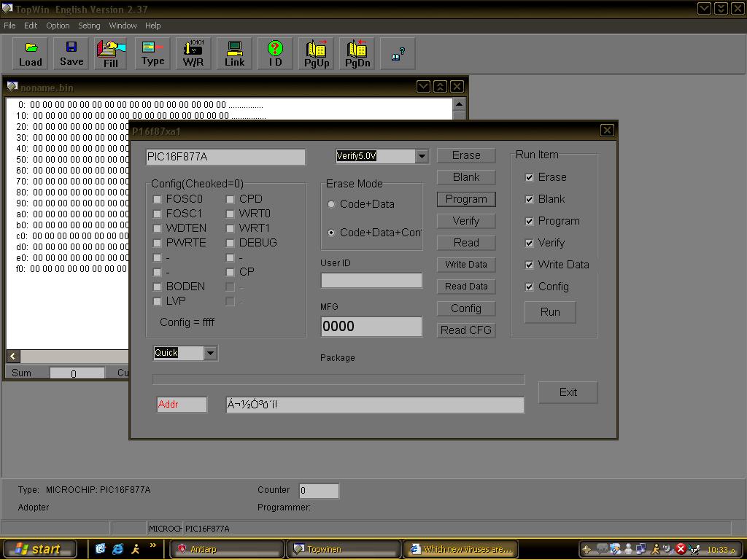Check the CPD config bit

pos(230,199)
